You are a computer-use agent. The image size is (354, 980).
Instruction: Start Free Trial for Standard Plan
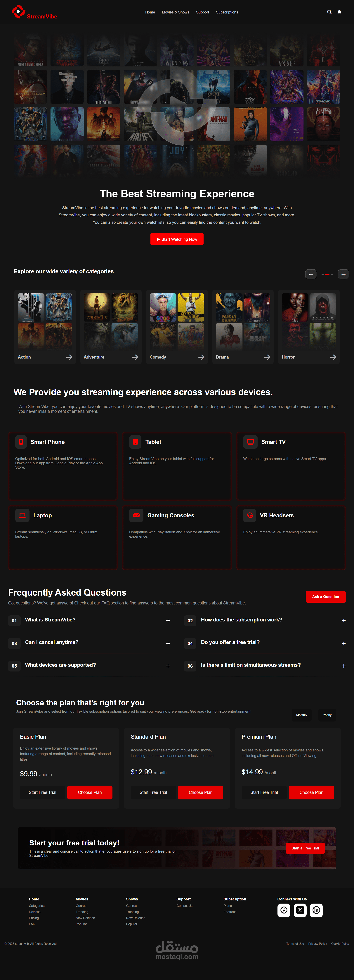(153, 792)
